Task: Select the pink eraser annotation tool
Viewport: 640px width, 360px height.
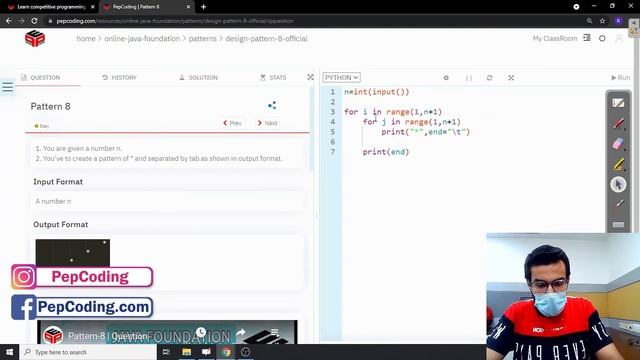Action: coord(618,144)
